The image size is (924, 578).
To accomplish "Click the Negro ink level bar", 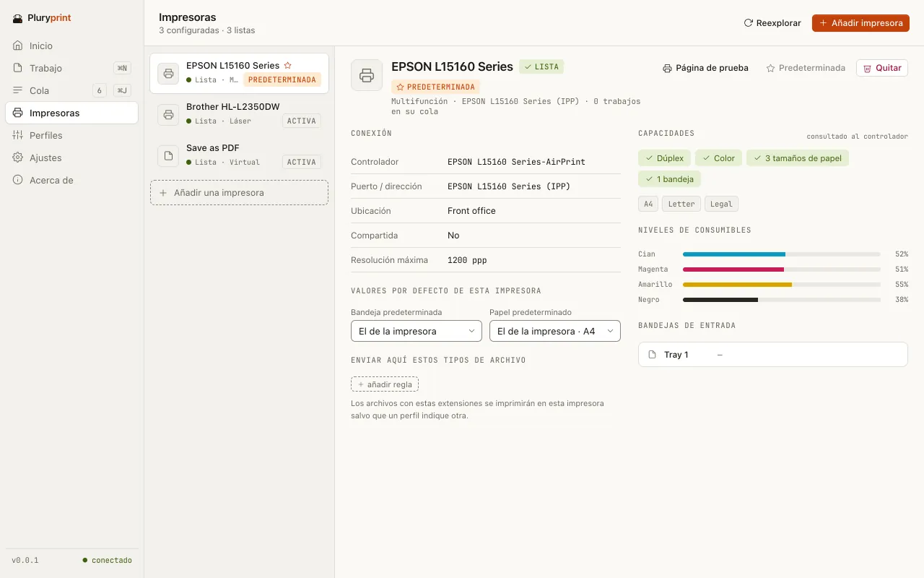I will click(x=781, y=300).
